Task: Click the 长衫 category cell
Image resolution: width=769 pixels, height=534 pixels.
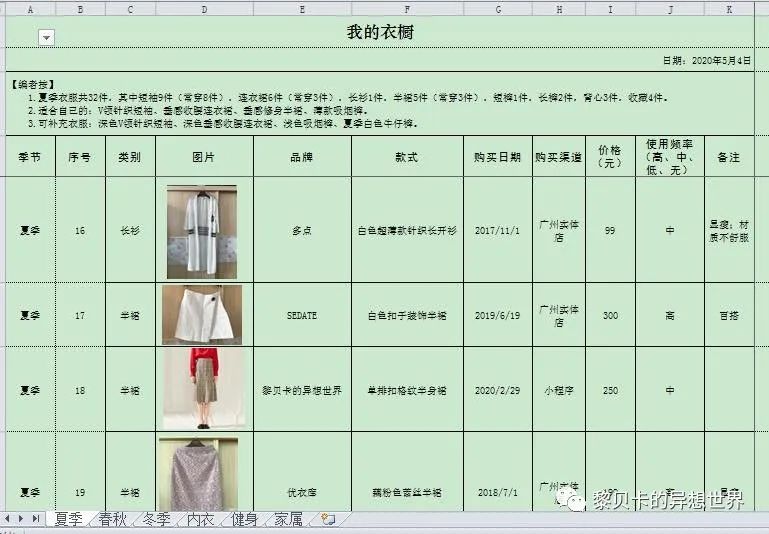Action: click(130, 230)
